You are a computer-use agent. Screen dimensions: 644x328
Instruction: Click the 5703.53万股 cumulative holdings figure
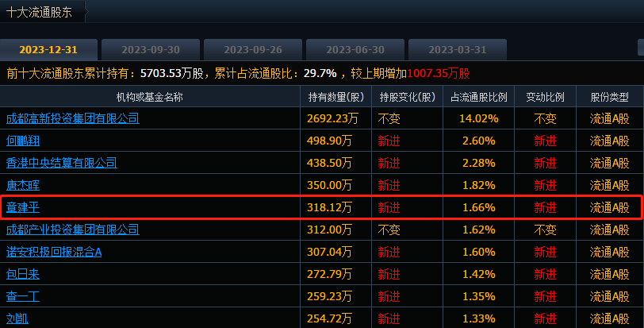(171, 74)
